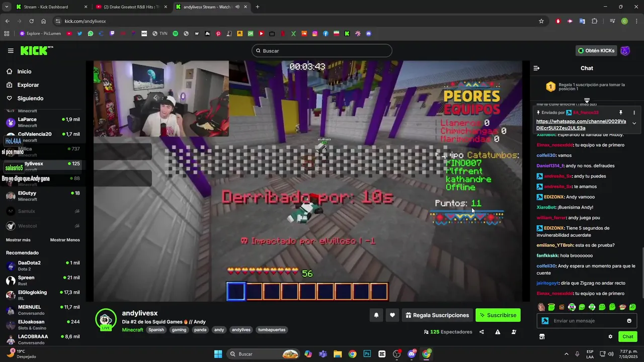Open the whatsapp.com channel link
644x362 pixels.
click(x=581, y=125)
